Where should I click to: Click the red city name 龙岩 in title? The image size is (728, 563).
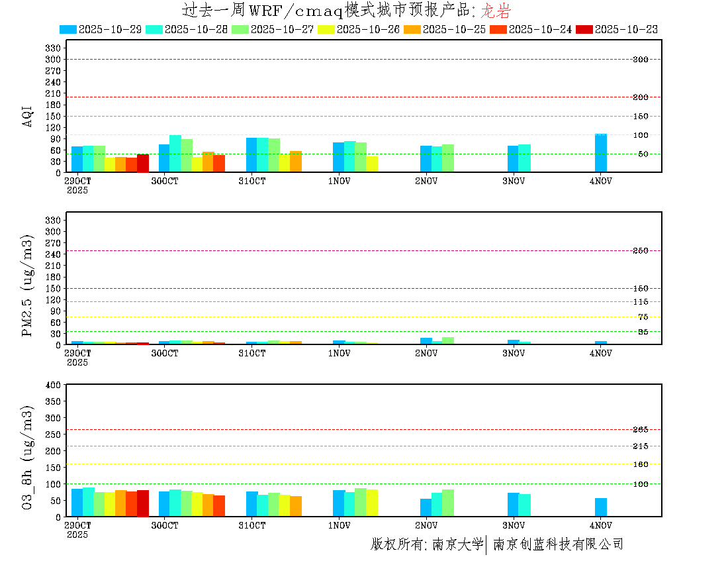tap(495, 11)
